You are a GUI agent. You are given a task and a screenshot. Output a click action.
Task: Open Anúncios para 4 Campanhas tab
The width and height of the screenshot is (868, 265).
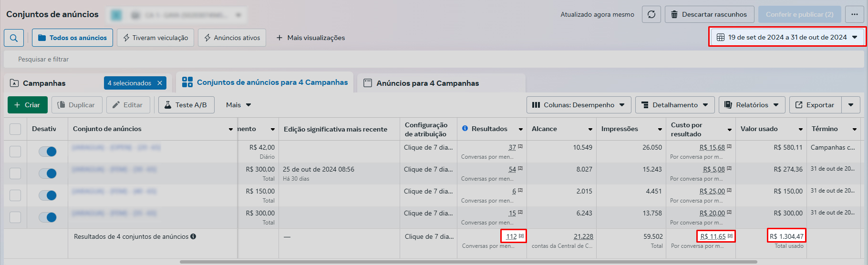(x=427, y=83)
